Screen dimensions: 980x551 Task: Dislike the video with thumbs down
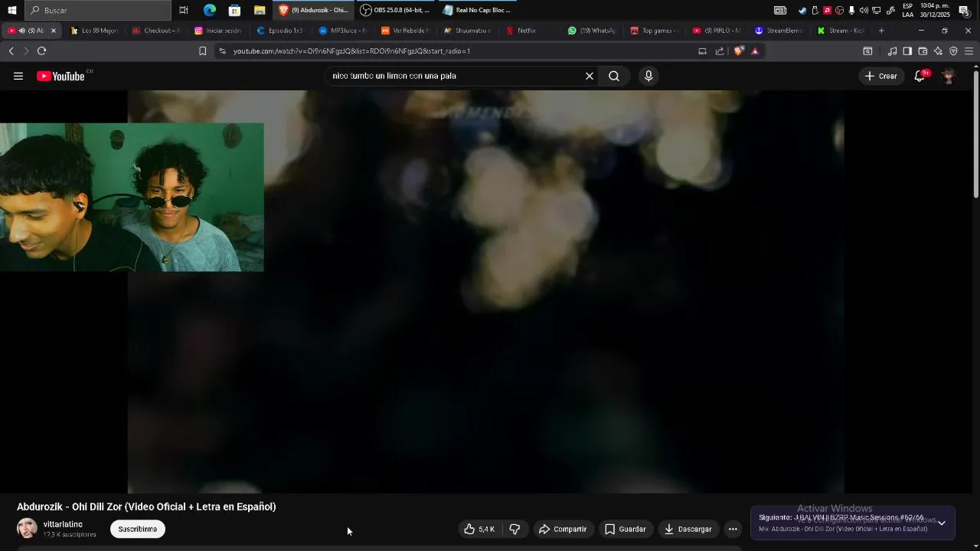point(515,529)
